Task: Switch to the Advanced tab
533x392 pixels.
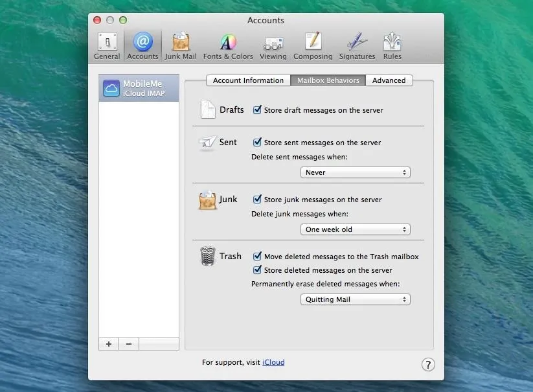Action: point(389,80)
